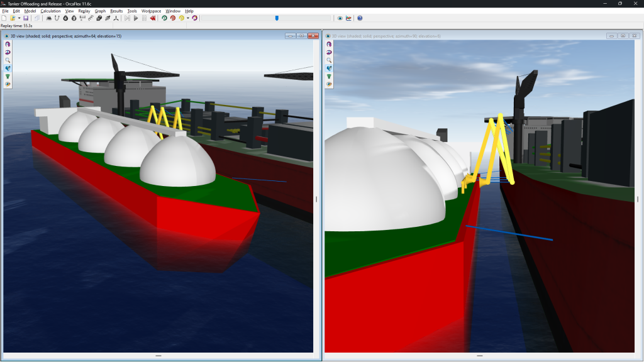Toggle shaded graphics icon in left 3D view
The height and width of the screenshot is (362, 644).
point(8,68)
